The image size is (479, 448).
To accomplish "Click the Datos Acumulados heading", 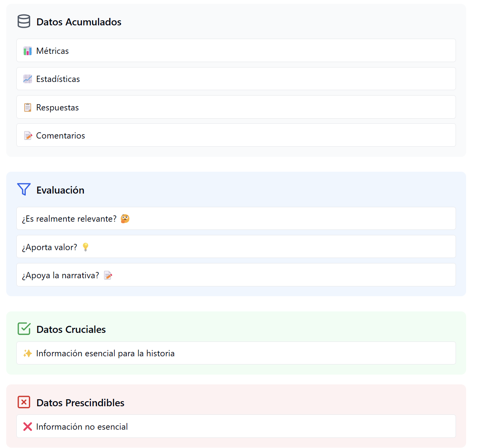I will [79, 22].
